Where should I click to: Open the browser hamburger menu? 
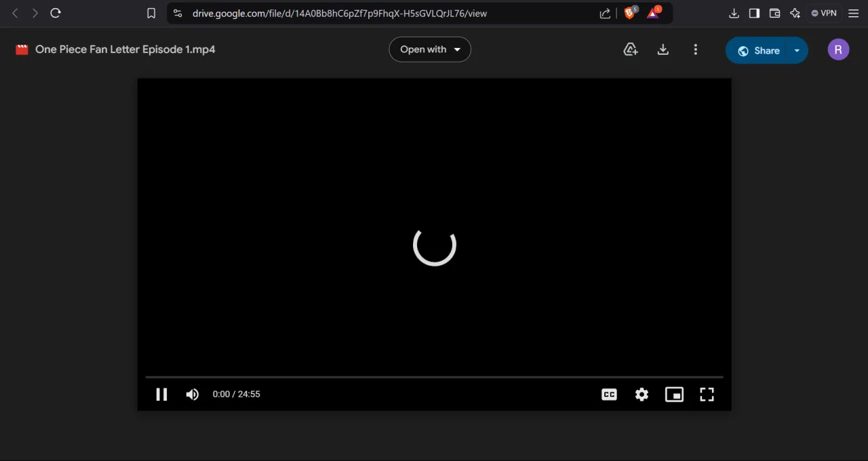coord(854,13)
